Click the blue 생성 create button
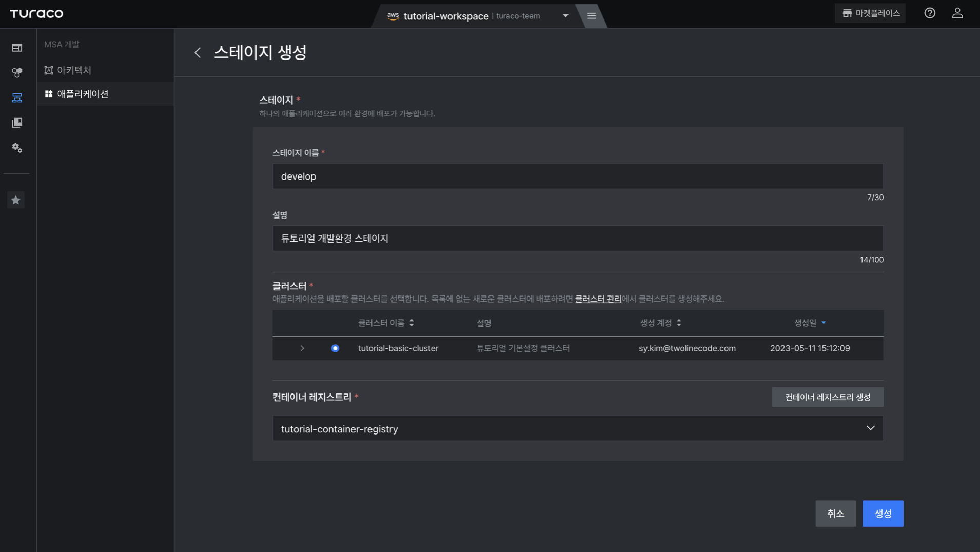Screen dimensions: 980x552 [x=883, y=514]
